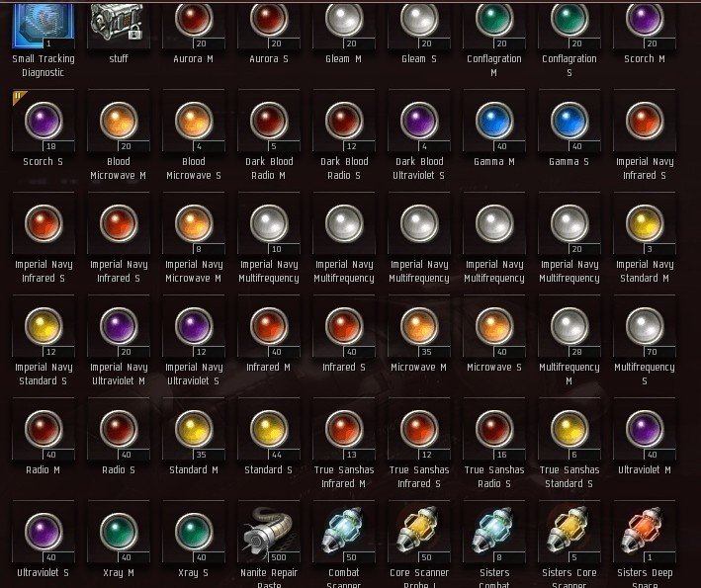
Task: Select the Infrared S crystal stack of 40
Action: click(344, 326)
